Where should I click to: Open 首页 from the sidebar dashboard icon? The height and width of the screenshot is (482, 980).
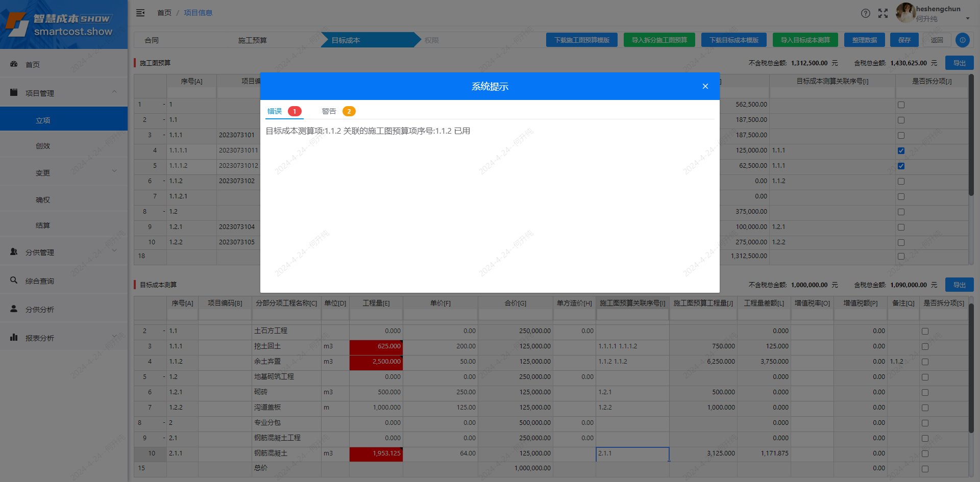click(14, 64)
